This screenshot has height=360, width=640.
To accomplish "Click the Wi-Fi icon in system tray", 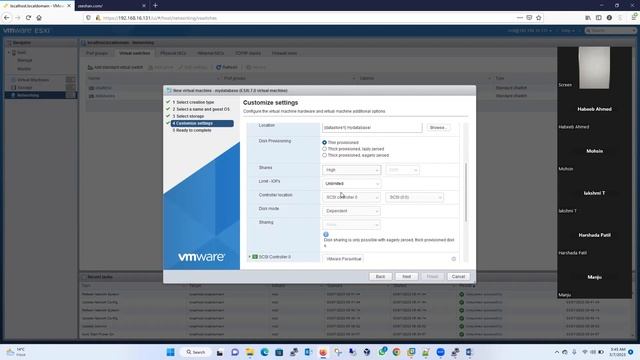I will (585, 352).
